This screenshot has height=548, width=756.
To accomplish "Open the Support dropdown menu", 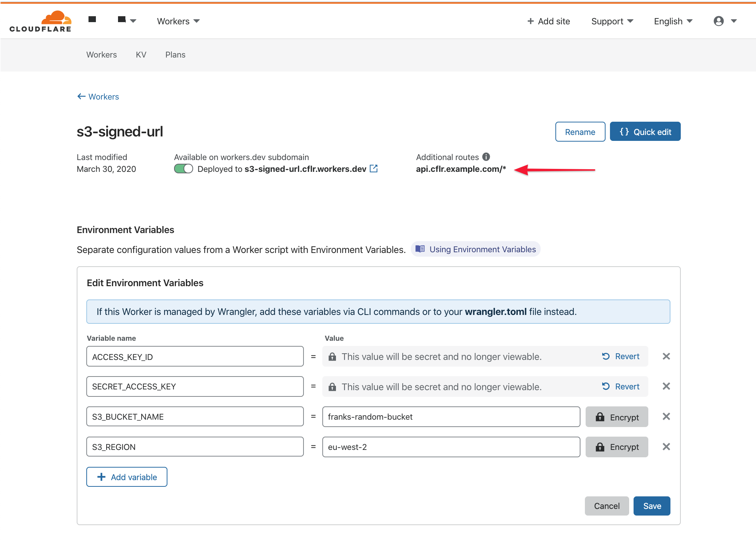I will click(x=612, y=21).
